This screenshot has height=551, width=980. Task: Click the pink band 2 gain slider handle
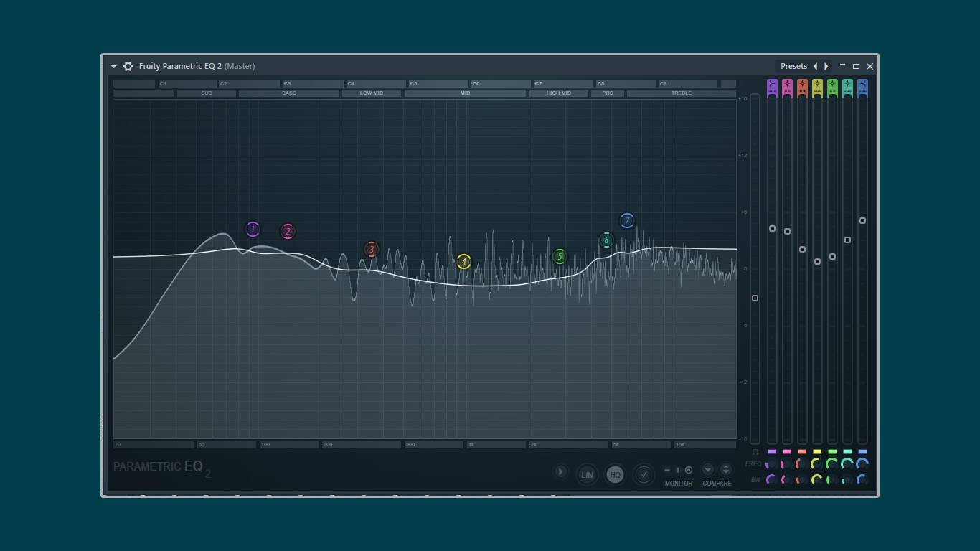[x=787, y=232]
